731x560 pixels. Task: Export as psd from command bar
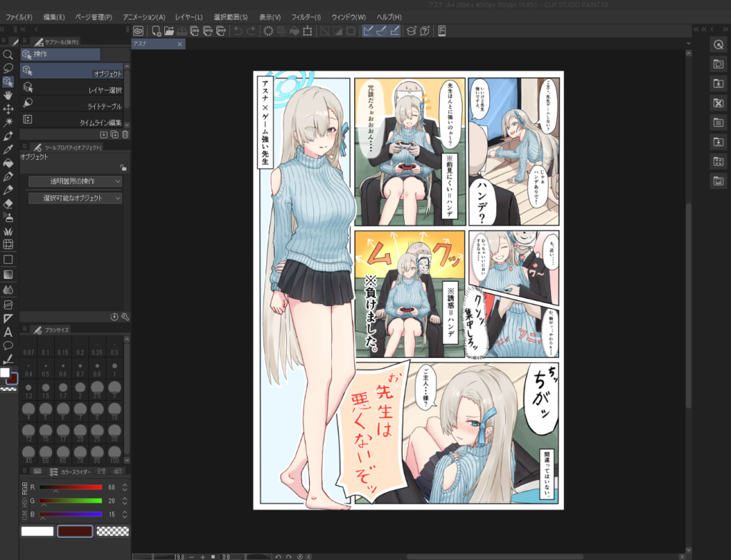pos(221,31)
